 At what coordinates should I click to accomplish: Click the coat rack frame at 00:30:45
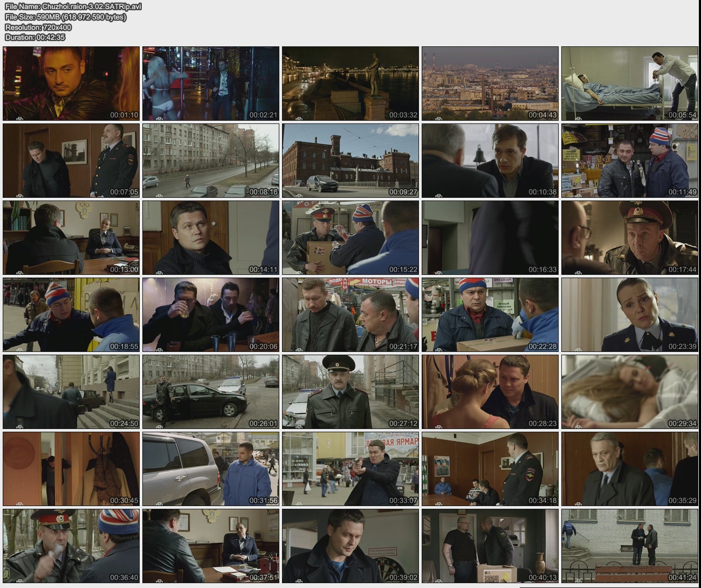tap(71, 469)
